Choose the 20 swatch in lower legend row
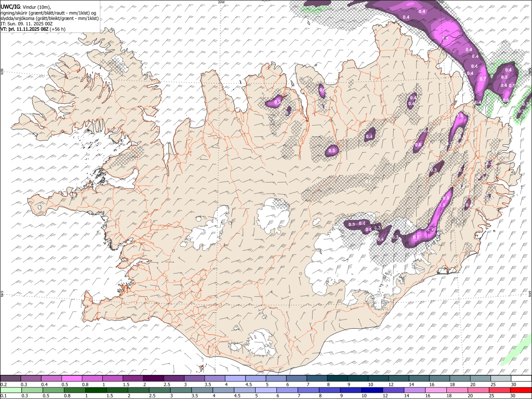Screen dimensions: 532x399 (x=478, y=390)
